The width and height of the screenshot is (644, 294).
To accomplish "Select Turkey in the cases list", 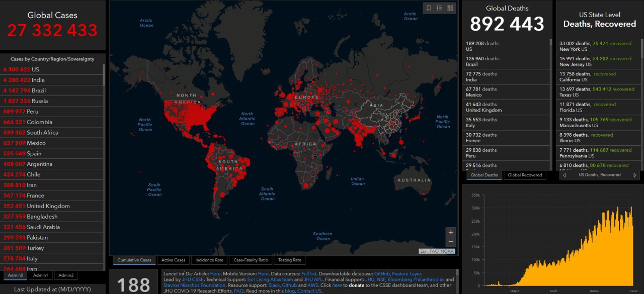I will (51, 248).
